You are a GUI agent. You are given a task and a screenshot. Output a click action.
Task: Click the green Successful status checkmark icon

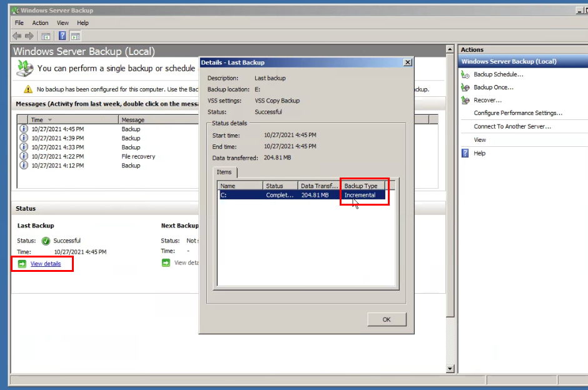tap(46, 241)
